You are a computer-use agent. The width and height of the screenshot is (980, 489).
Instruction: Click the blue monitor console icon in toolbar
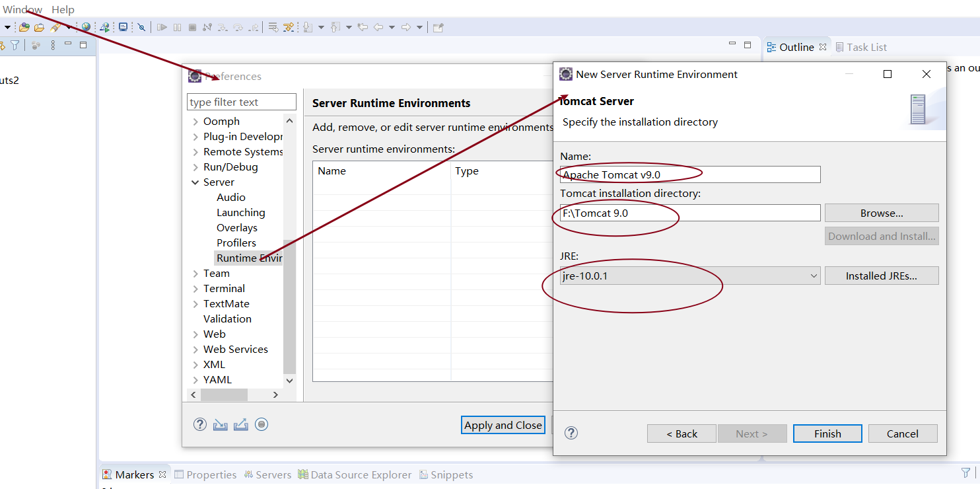123,27
